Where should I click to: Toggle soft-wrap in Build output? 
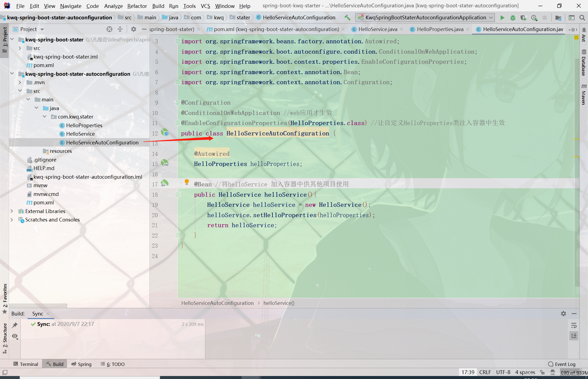(574, 325)
